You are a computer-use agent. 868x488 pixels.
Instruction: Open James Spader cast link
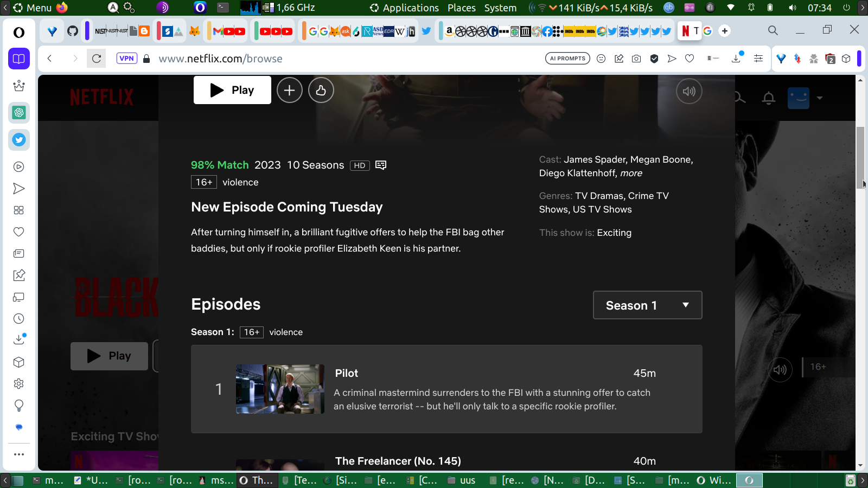pyautogui.click(x=595, y=159)
